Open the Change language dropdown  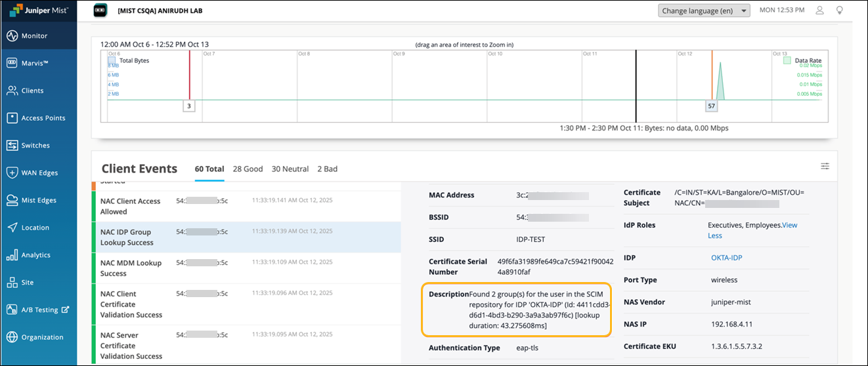point(704,10)
